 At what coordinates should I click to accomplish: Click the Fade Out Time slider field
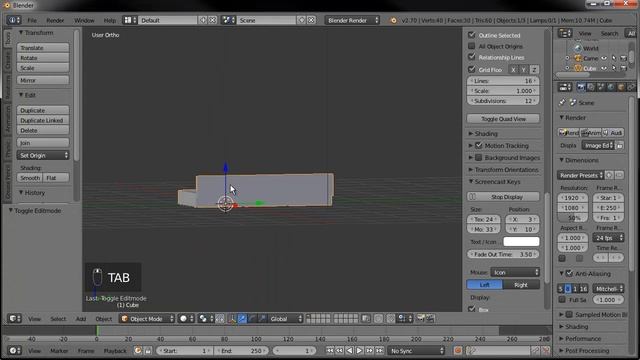tap(503, 254)
